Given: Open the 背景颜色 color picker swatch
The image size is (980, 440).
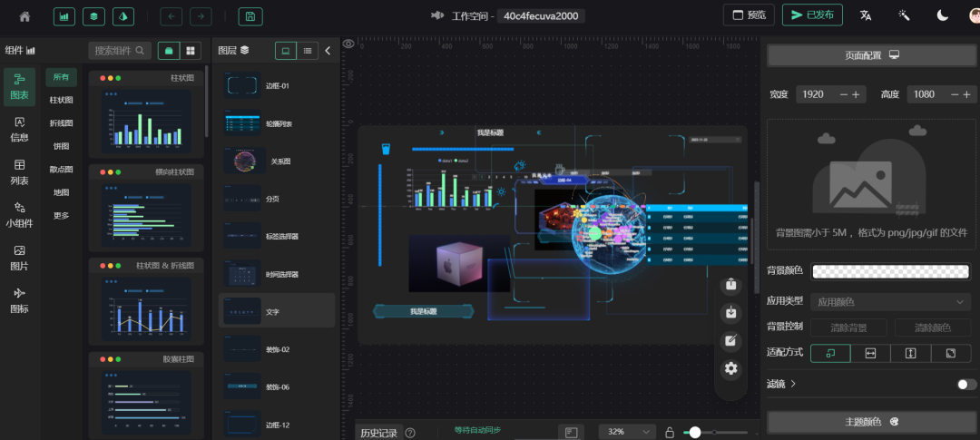Looking at the screenshot, I should (891, 270).
